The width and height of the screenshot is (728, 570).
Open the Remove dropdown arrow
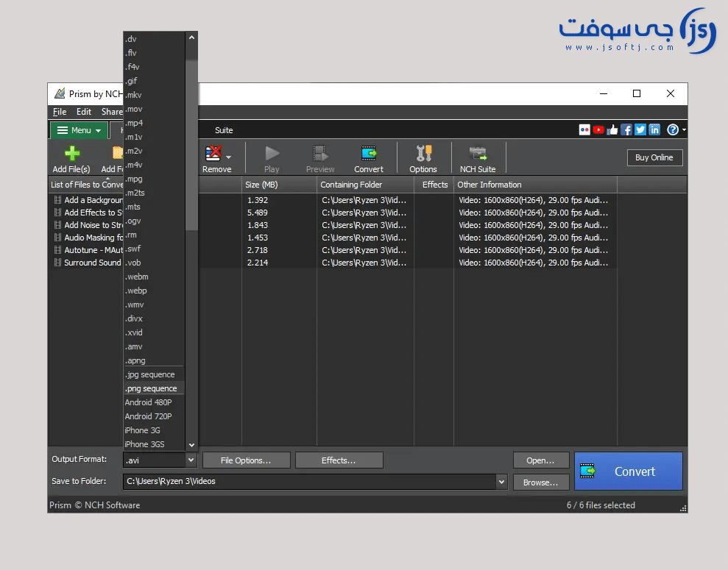pyautogui.click(x=228, y=157)
